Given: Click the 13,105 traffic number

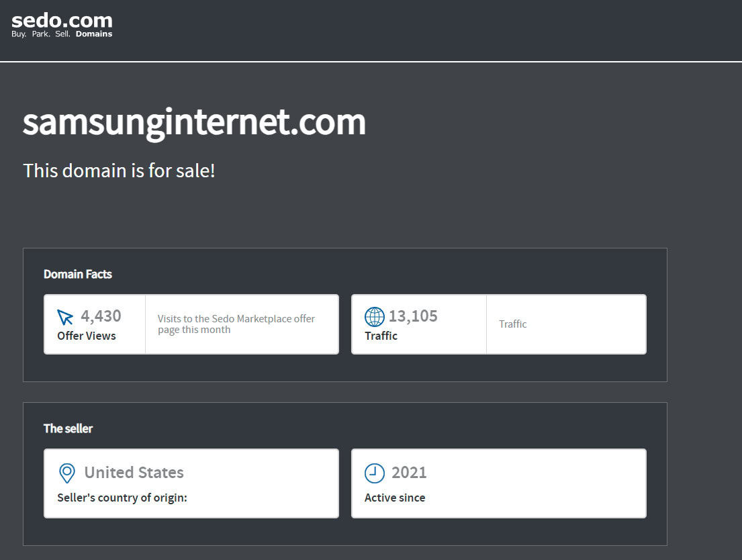Looking at the screenshot, I should click(413, 316).
